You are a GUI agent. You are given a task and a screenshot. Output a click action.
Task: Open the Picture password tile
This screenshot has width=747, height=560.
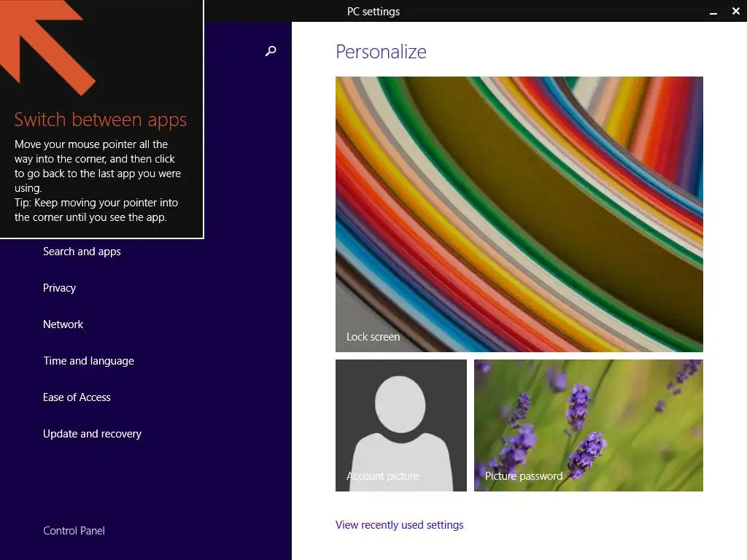(x=589, y=425)
